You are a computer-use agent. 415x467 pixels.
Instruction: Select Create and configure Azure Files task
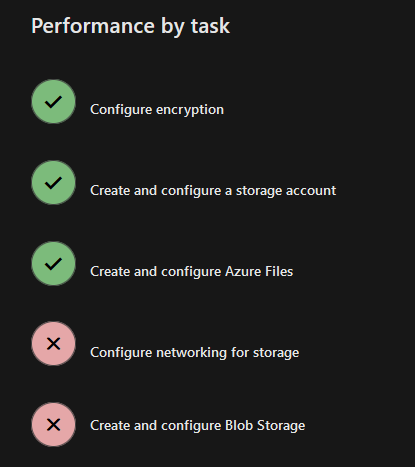(x=192, y=271)
